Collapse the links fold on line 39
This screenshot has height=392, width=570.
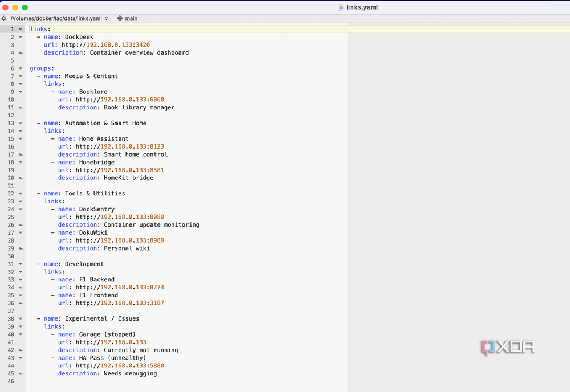(21, 326)
